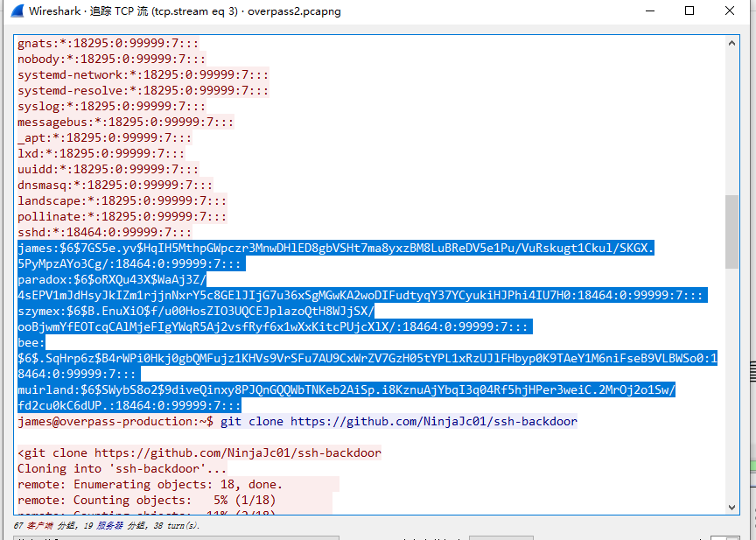Click the lxd shadow entry
The image size is (756, 540).
coord(101,154)
